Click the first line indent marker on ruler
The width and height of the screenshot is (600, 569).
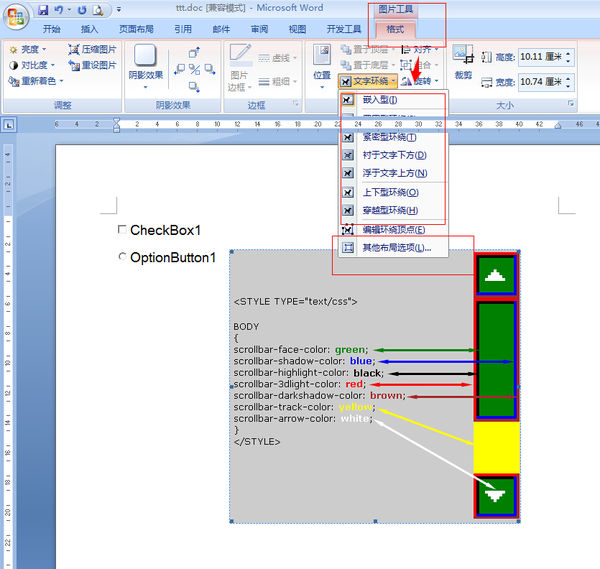(x=116, y=121)
